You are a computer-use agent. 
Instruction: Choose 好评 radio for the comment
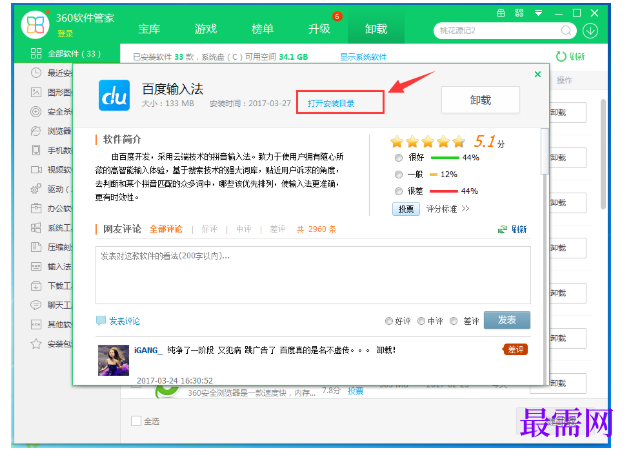coord(389,321)
